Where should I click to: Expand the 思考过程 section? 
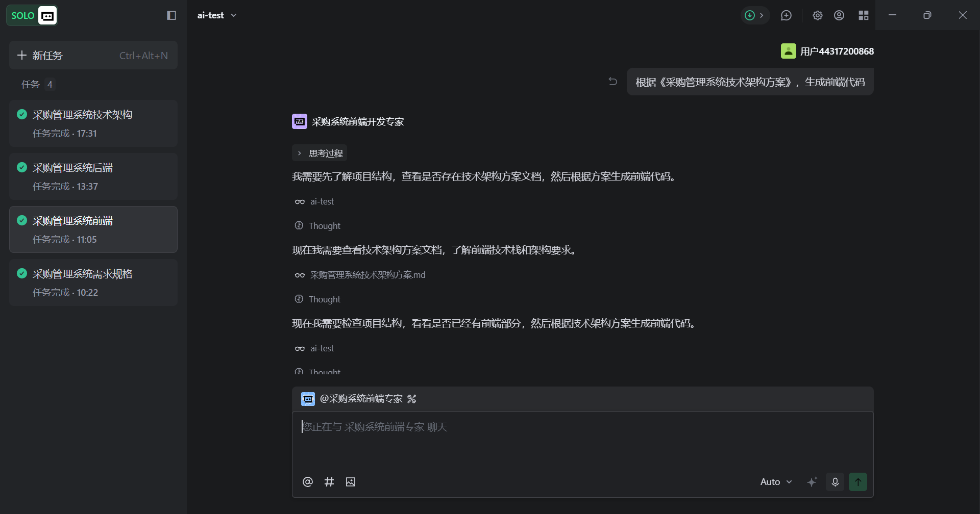320,153
